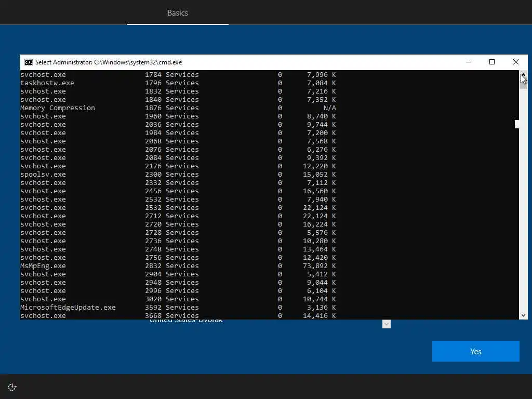Click memory value 9,744 K
The image size is (532, 399).
(x=321, y=125)
